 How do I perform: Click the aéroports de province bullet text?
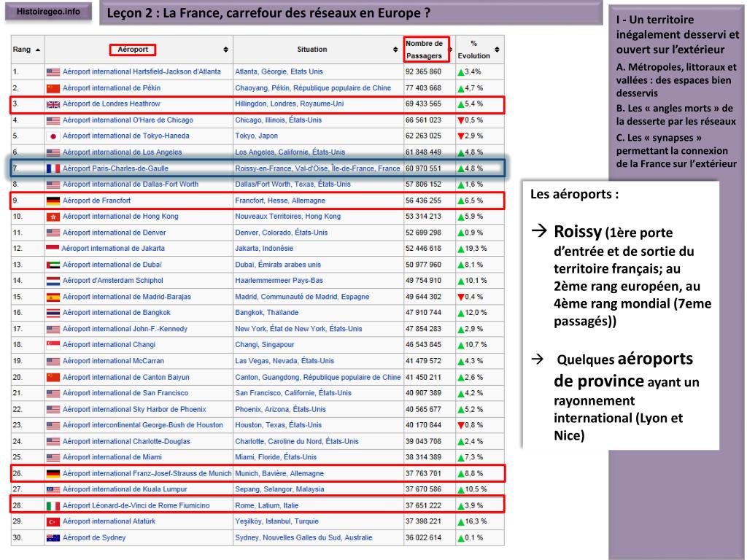click(626, 396)
